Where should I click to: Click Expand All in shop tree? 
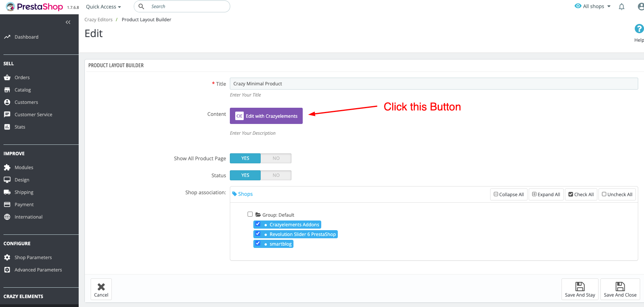coord(546,194)
